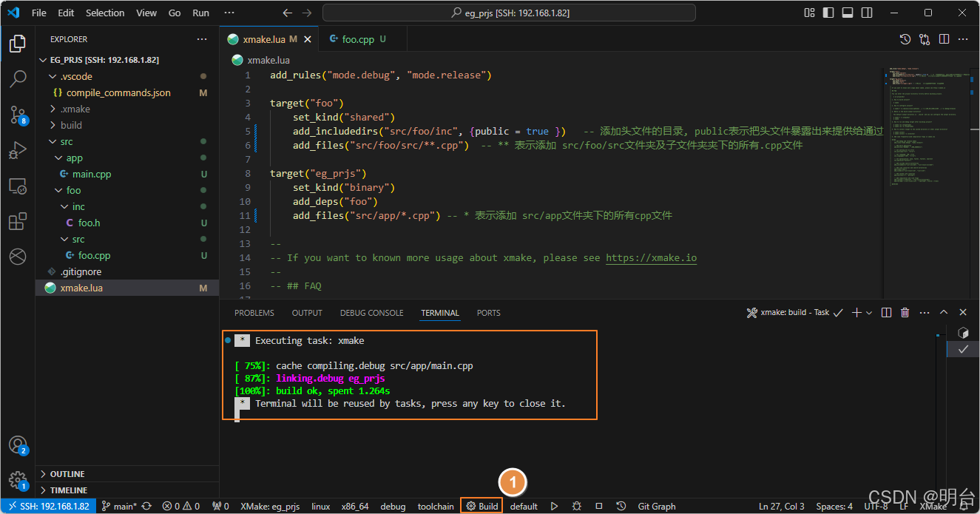Click the toolchain status bar item
Screen dimensions: 980x514
[436, 506]
